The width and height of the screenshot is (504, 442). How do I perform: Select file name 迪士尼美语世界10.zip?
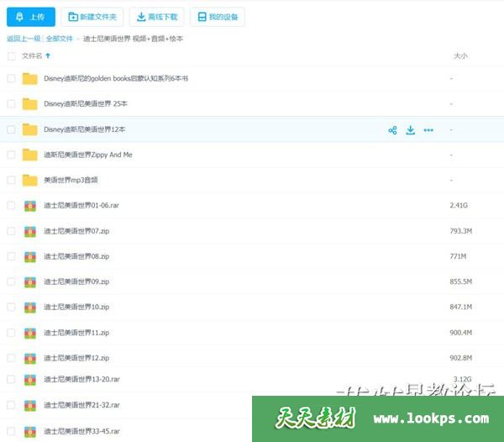[76, 307]
